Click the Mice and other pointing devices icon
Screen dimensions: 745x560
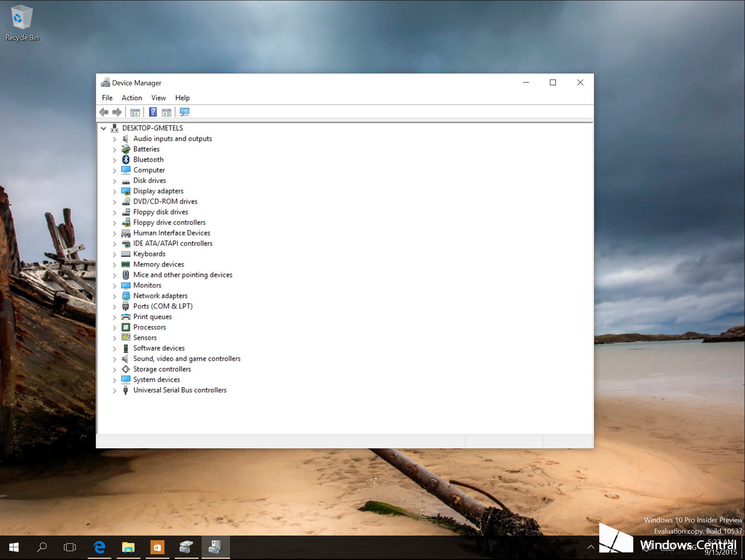point(126,275)
